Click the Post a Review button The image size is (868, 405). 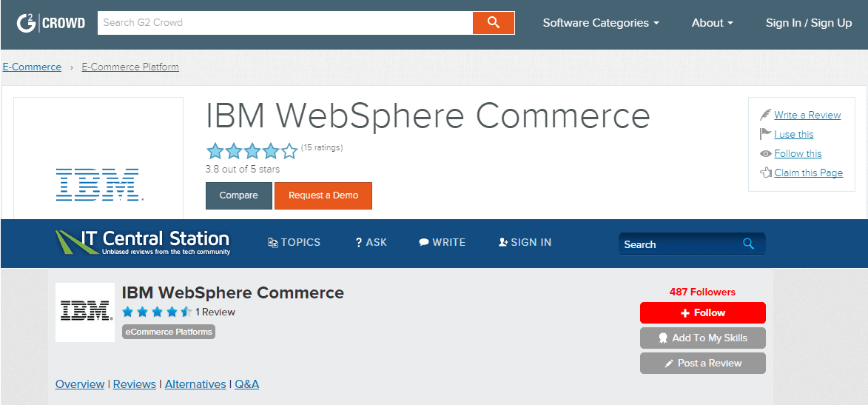click(702, 363)
